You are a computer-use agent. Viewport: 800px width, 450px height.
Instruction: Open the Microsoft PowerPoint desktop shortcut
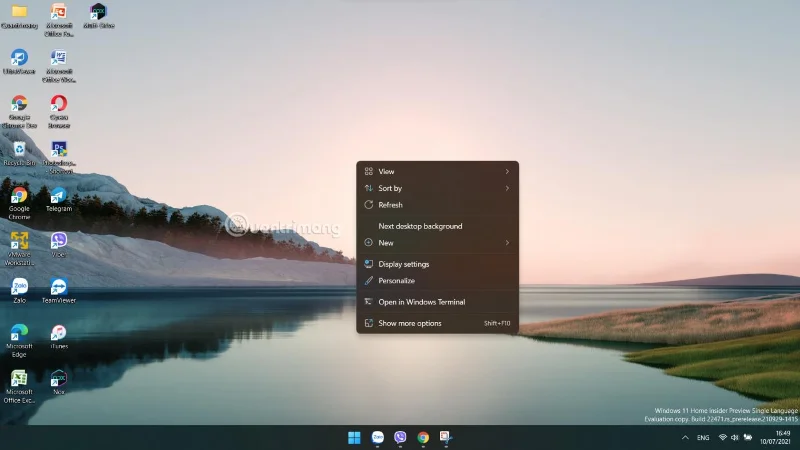59,19
